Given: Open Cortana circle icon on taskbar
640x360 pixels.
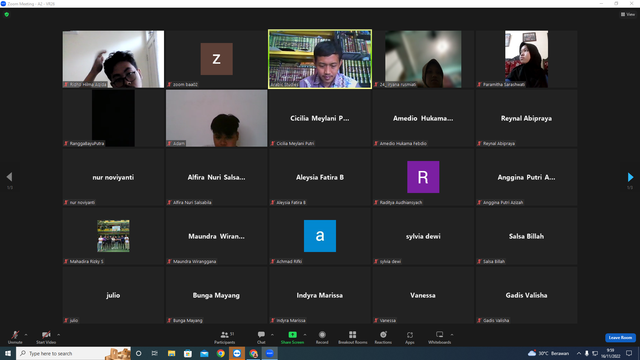Looking at the screenshot, I should pyautogui.click(x=139, y=353).
